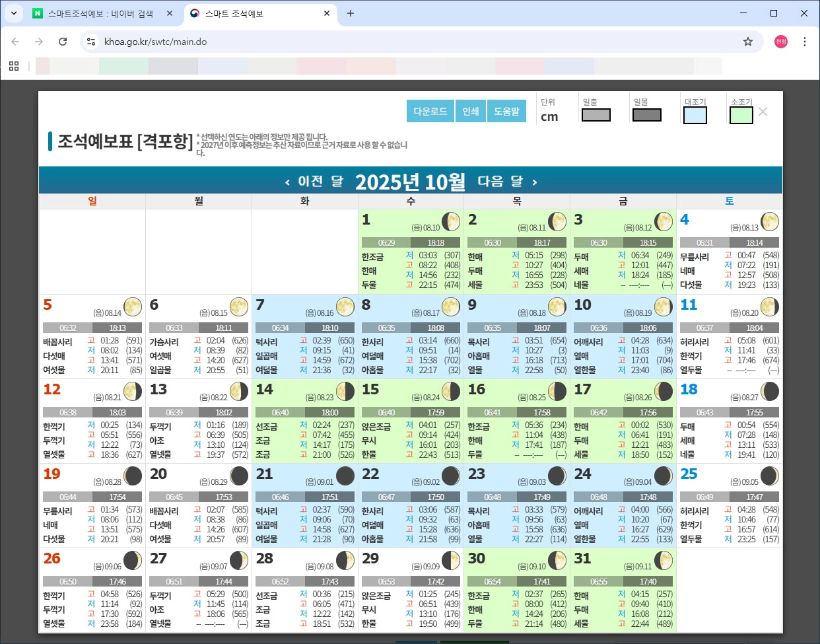Click the pink browser profile avatar
820x644 pixels.
(780, 41)
